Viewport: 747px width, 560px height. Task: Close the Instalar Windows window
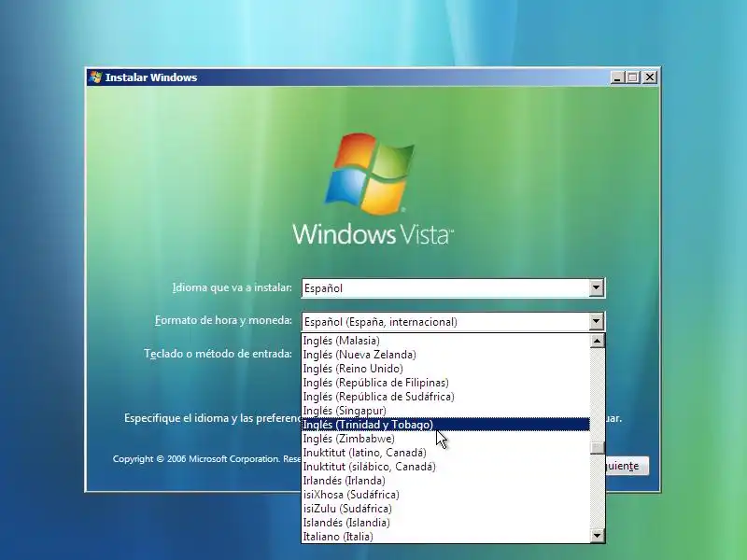[x=650, y=77]
